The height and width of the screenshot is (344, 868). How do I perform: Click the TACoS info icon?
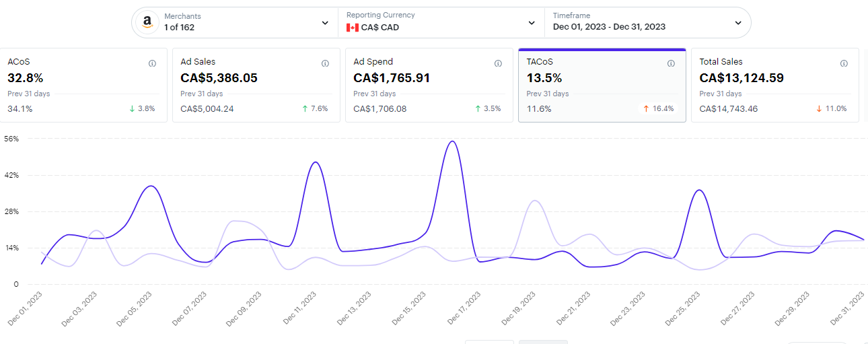671,63
